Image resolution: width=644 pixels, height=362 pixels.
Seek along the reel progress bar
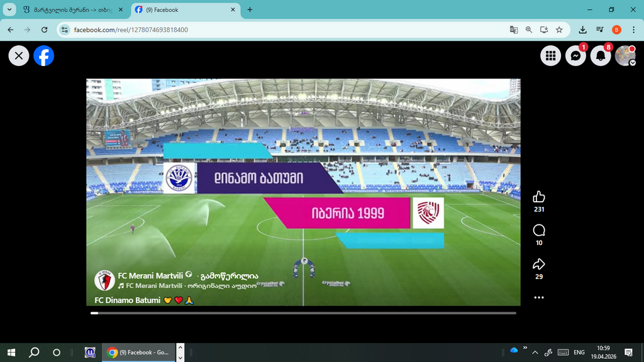(303, 313)
